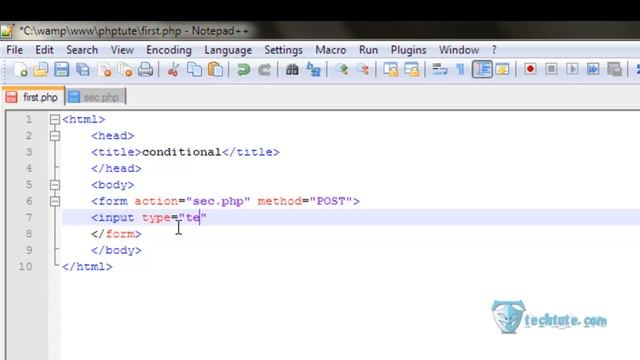Image resolution: width=640 pixels, height=360 pixels.
Task: Switch to the first.php tab
Action: (x=33, y=97)
